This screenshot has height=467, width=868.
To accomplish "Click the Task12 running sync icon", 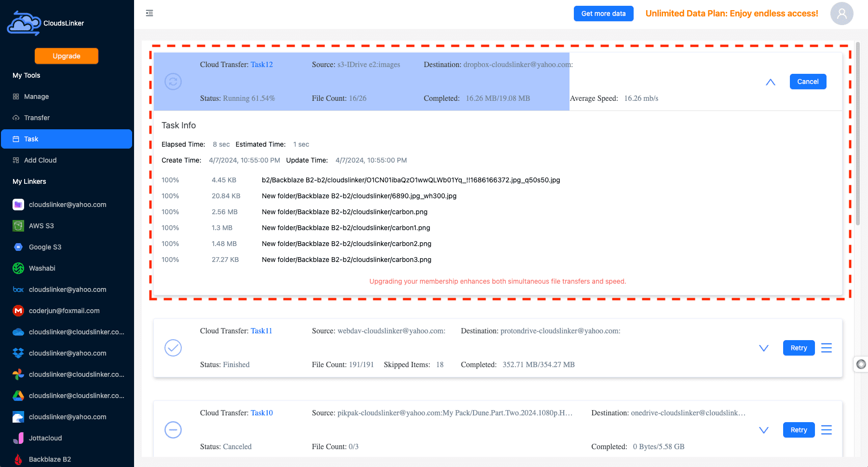I will [x=173, y=82].
